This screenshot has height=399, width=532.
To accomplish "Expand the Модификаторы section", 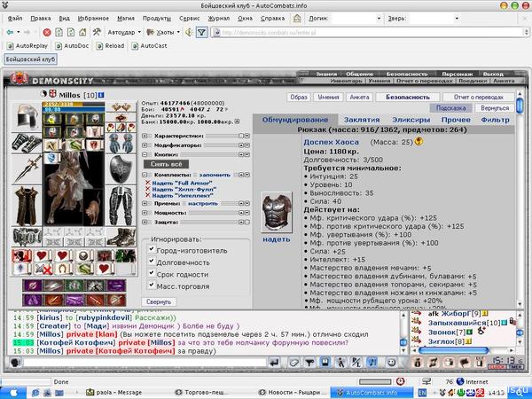I will (145, 145).
